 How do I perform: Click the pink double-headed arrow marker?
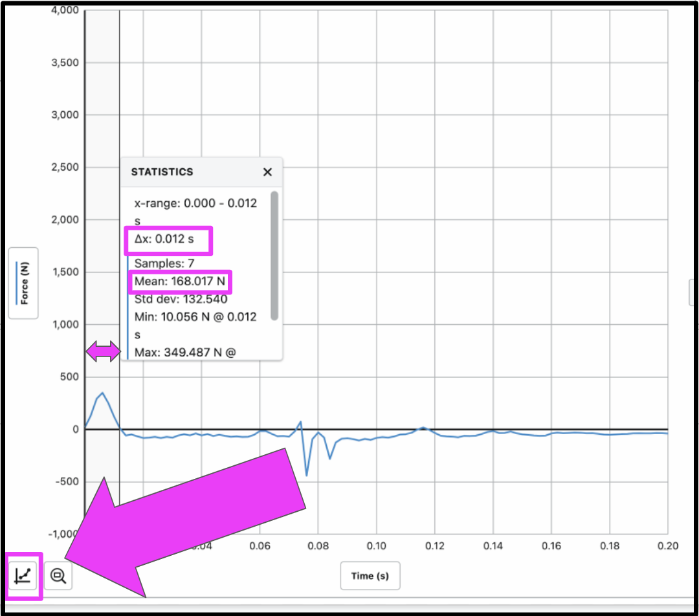click(x=103, y=352)
